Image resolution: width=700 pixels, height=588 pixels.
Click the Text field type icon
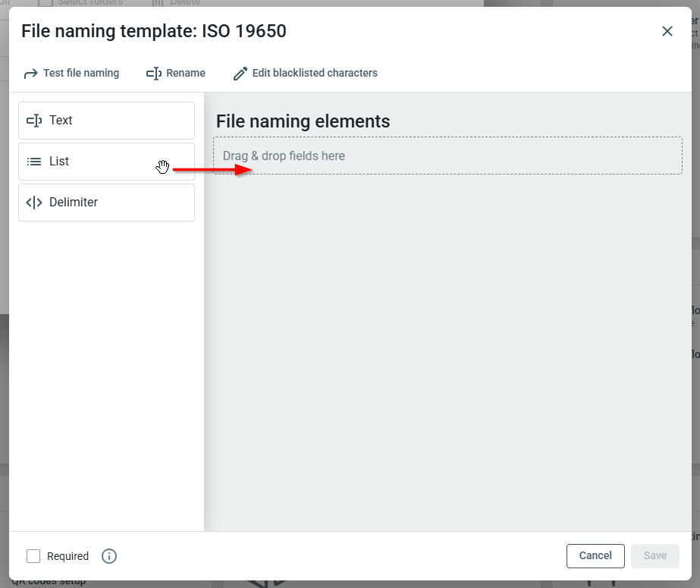(34, 121)
